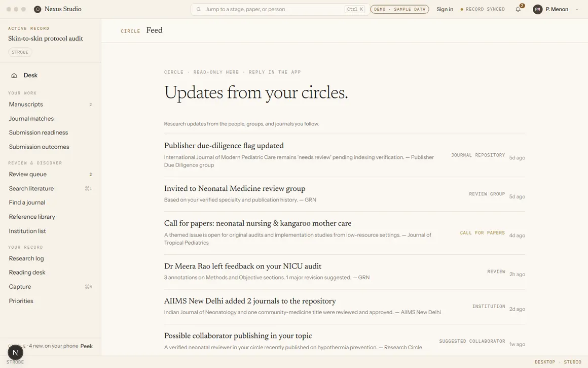The height and width of the screenshot is (368, 588).
Task: Click the Nexus Studio logo icon
Action: coord(38,9)
